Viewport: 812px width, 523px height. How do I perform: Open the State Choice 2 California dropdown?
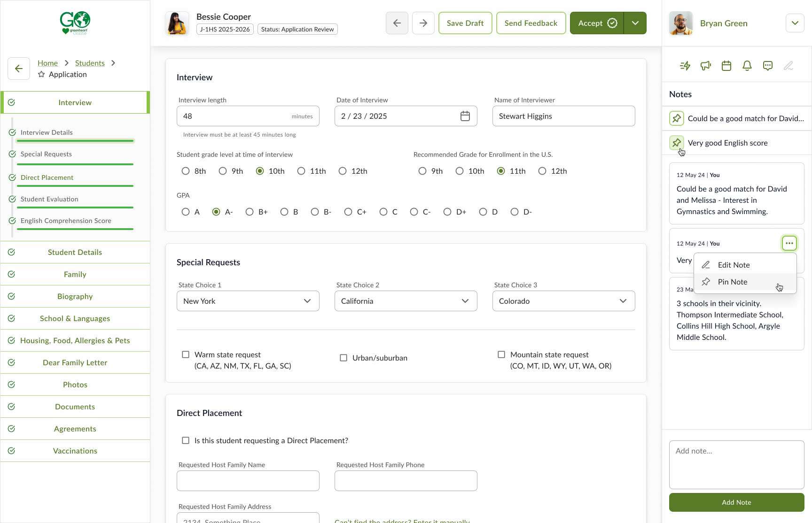point(406,301)
